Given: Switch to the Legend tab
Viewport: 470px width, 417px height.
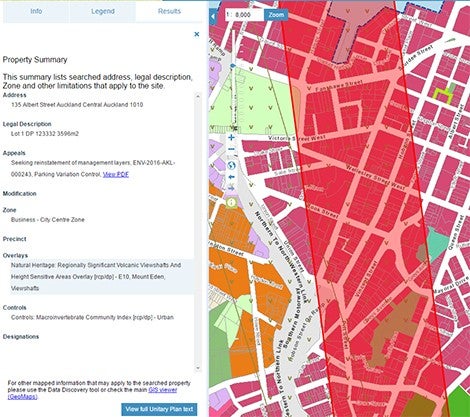Looking at the screenshot, I should coord(103,11).
